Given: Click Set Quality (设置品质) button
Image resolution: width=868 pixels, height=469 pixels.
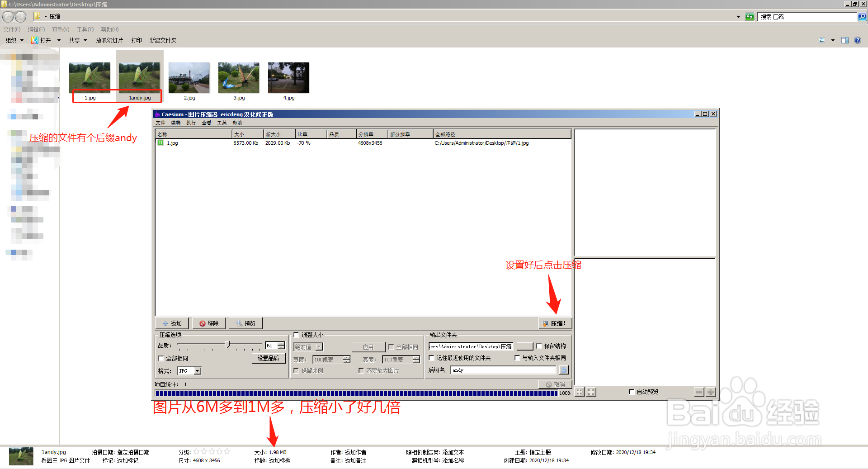Looking at the screenshot, I should coord(269,358).
